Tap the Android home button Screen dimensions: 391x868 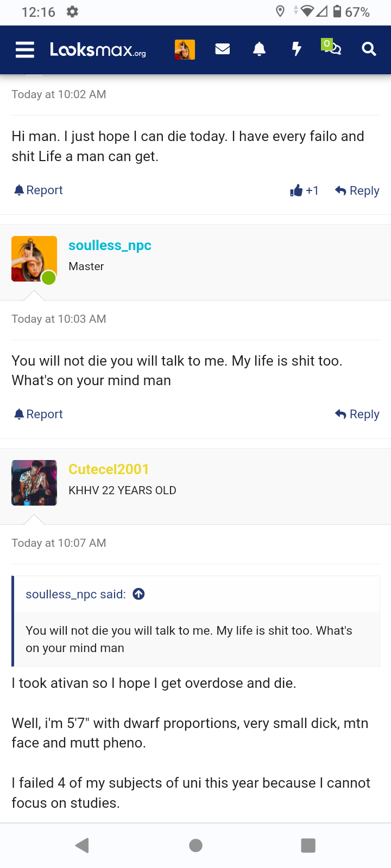[195, 845]
